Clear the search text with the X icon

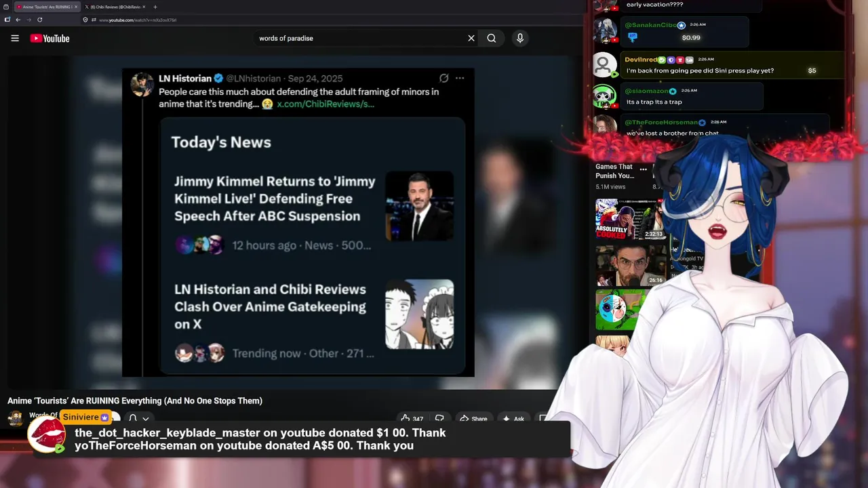[x=471, y=39]
